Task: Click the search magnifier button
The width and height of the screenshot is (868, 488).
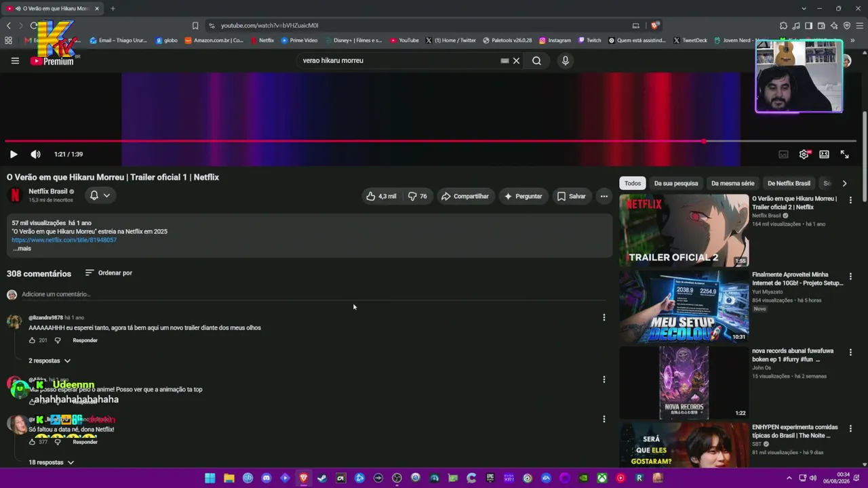Action: click(536, 60)
